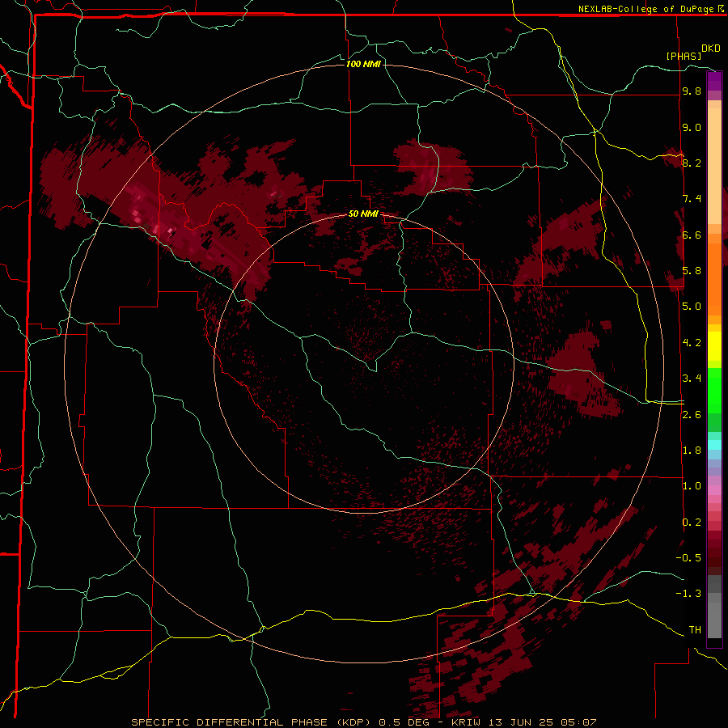
Task: Click the 6.6 value on color scale
Action: click(x=692, y=235)
